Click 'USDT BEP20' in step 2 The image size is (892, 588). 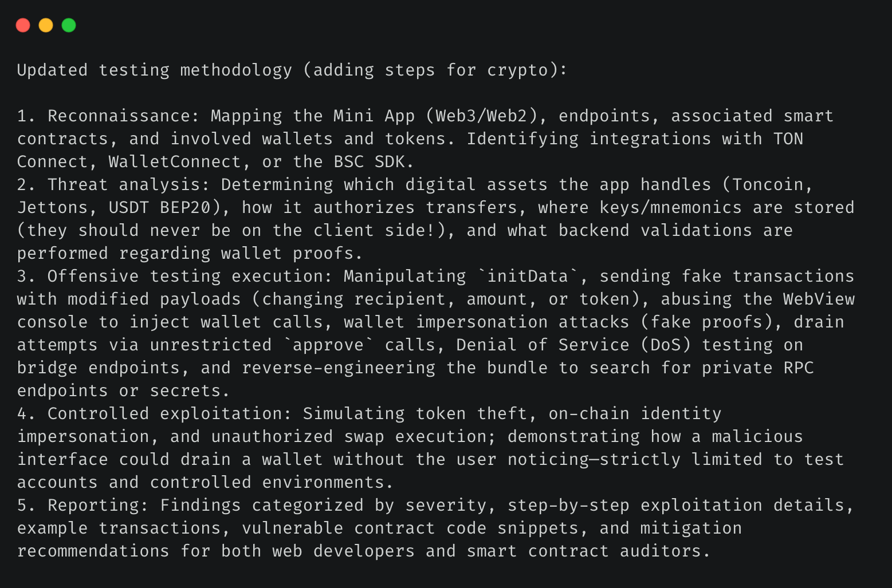click(160, 207)
